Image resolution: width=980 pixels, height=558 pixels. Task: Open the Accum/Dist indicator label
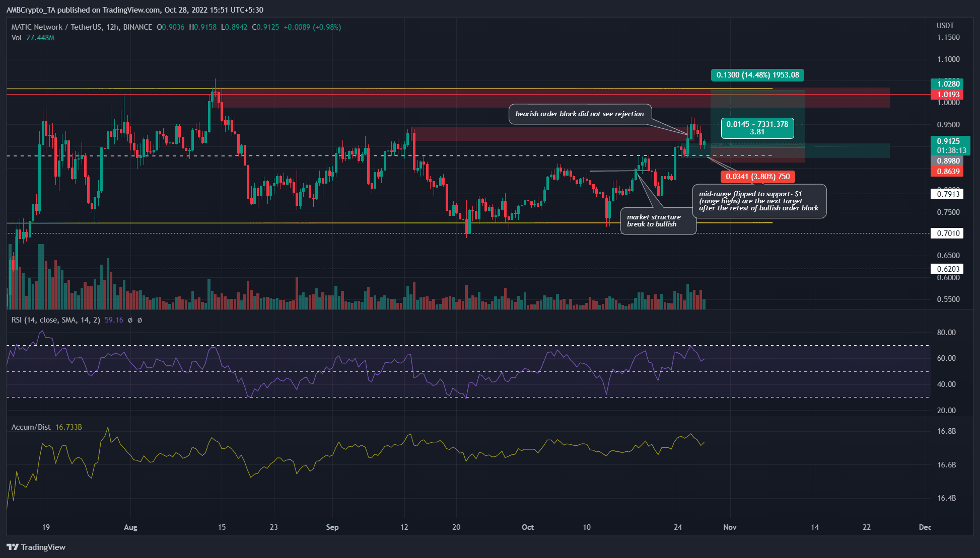point(31,427)
